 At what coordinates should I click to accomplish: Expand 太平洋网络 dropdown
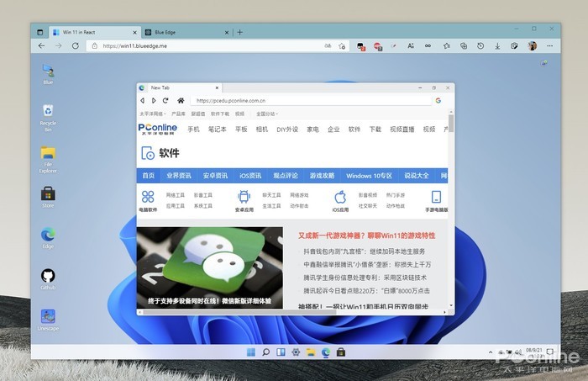[x=152, y=114]
